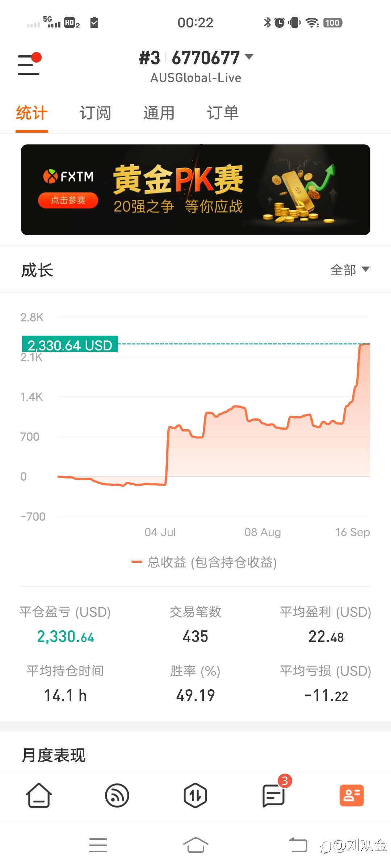The width and height of the screenshot is (391, 868).
Task: Tap account name AUSGlobal-Live selector
Action: 196,78
